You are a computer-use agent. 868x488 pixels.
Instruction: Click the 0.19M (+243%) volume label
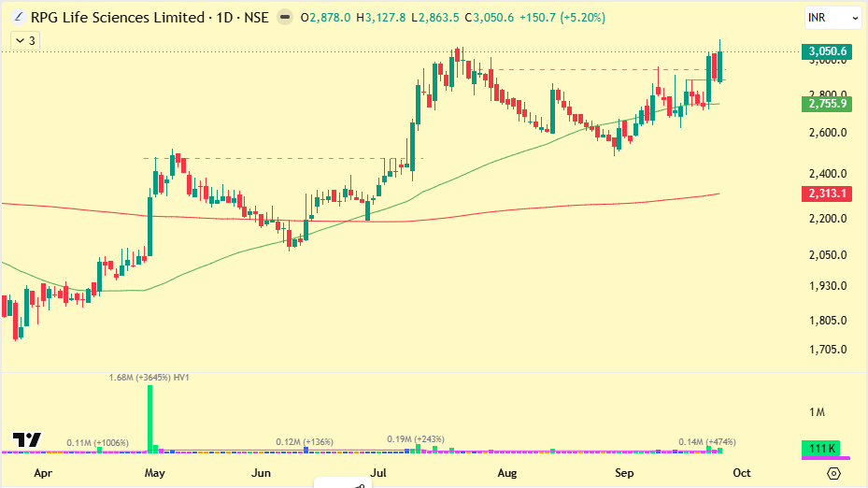(416, 439)
